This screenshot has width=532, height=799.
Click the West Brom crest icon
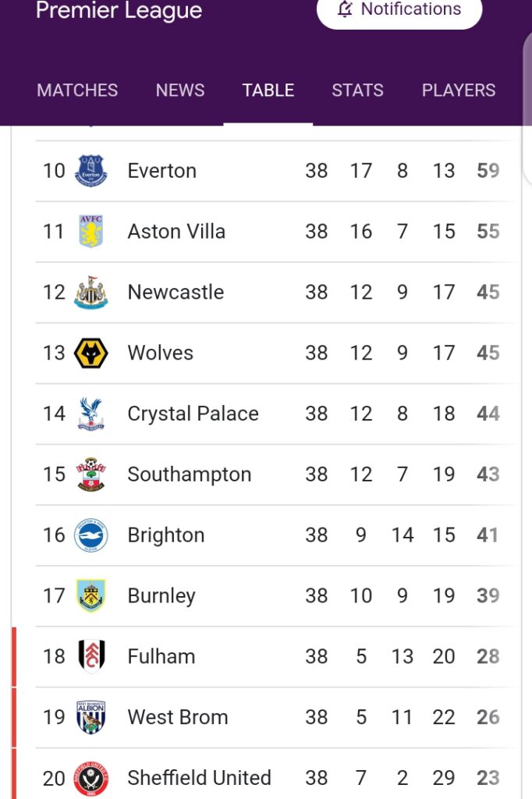[x=90, y=717]
